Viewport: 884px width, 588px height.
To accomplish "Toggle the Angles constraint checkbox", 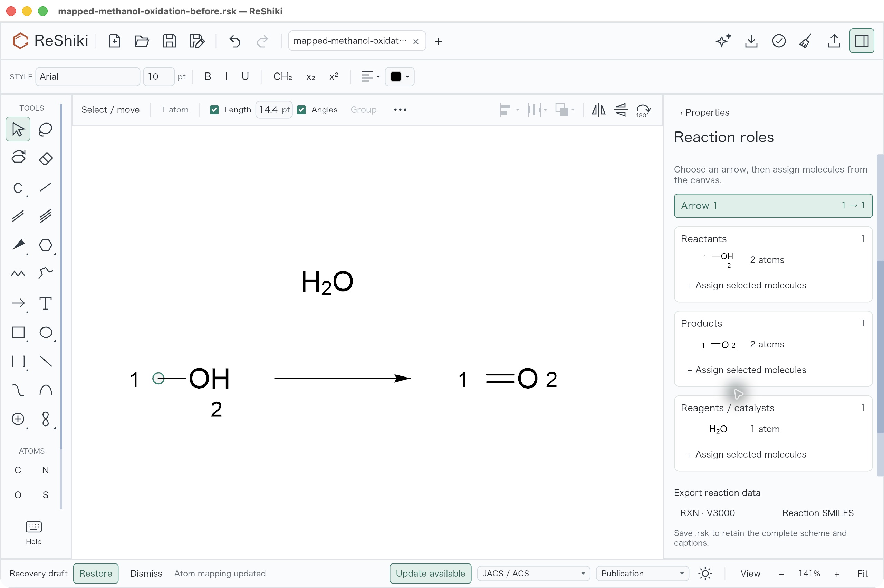I will tap(301, 109).
